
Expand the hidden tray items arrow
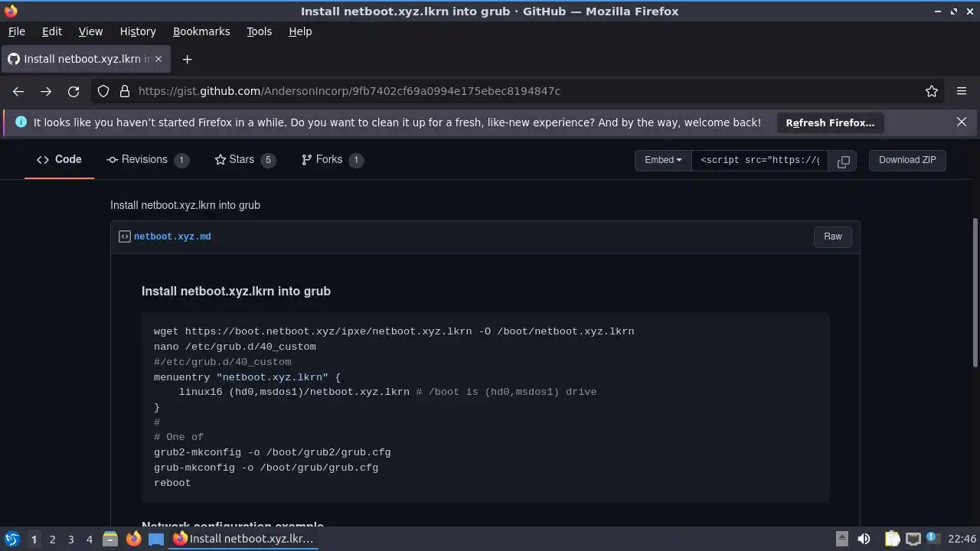[841, 539]
